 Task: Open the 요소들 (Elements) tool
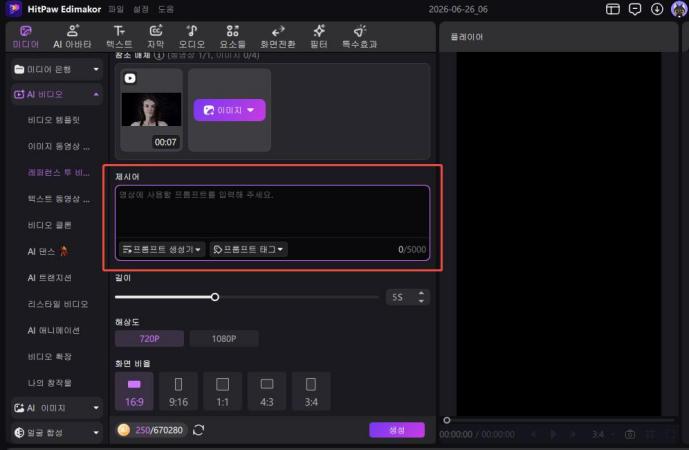(x=232, y=37)
